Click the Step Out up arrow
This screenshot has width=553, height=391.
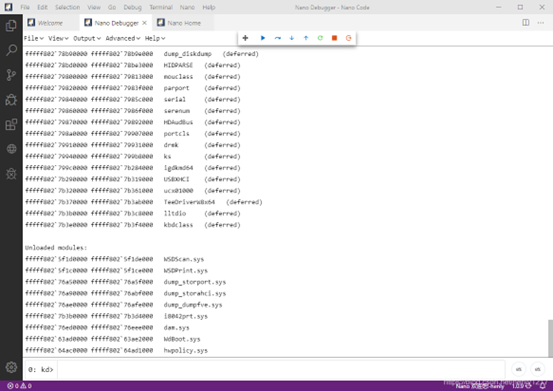click(306, 38)
